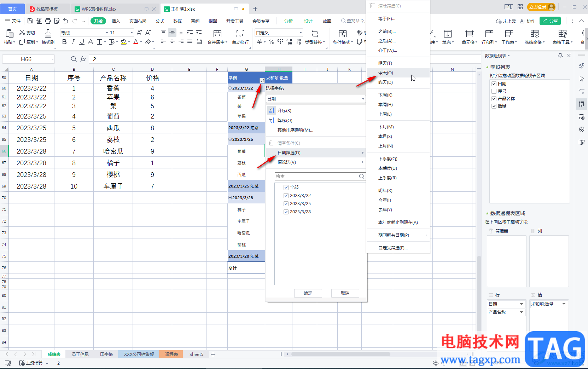Screen dimensions: 588x369
Task: Open the fill color bucket swatch
Action: [x=124, y=42]
